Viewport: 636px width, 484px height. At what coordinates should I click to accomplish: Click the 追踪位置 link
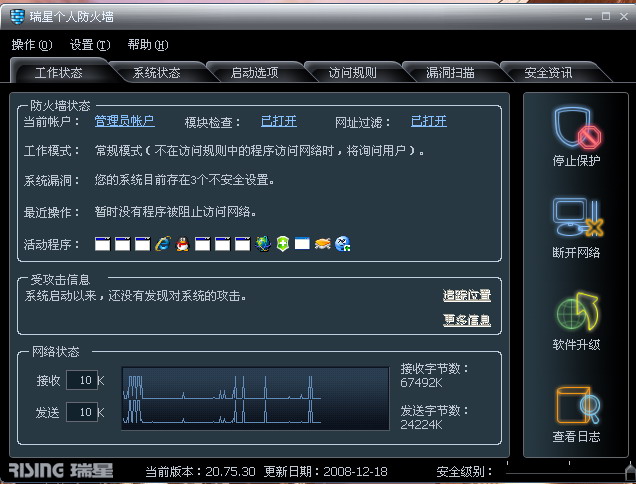(467, 295)
